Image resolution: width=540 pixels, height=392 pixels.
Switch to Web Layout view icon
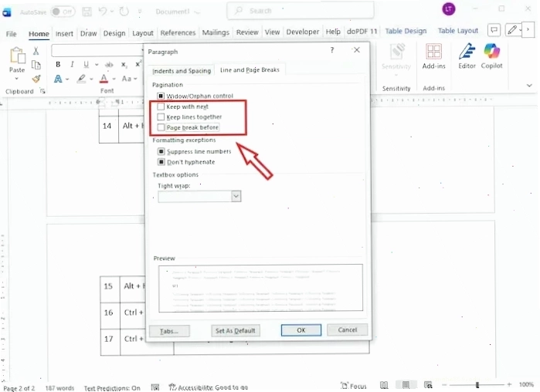tap(428, 385)
